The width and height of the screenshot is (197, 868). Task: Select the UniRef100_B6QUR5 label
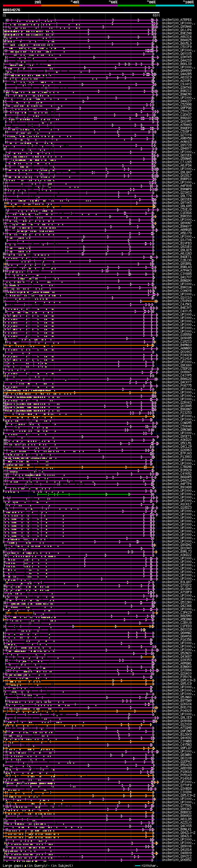point(177,477)
